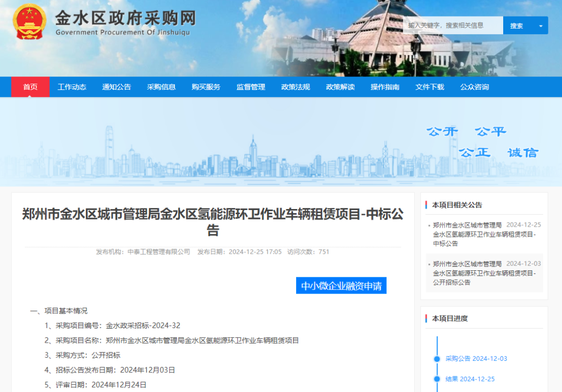Click 中小微企业融资申请 button

click(341, 285)
